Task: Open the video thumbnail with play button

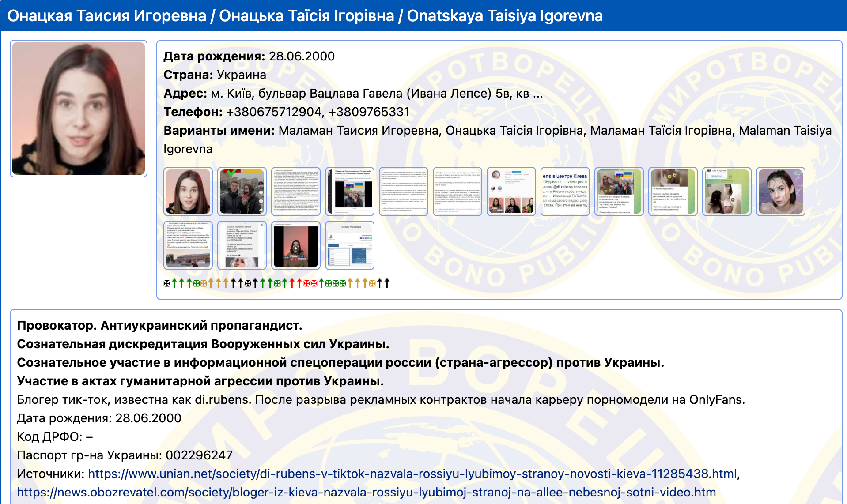Action: pos(296,245)
